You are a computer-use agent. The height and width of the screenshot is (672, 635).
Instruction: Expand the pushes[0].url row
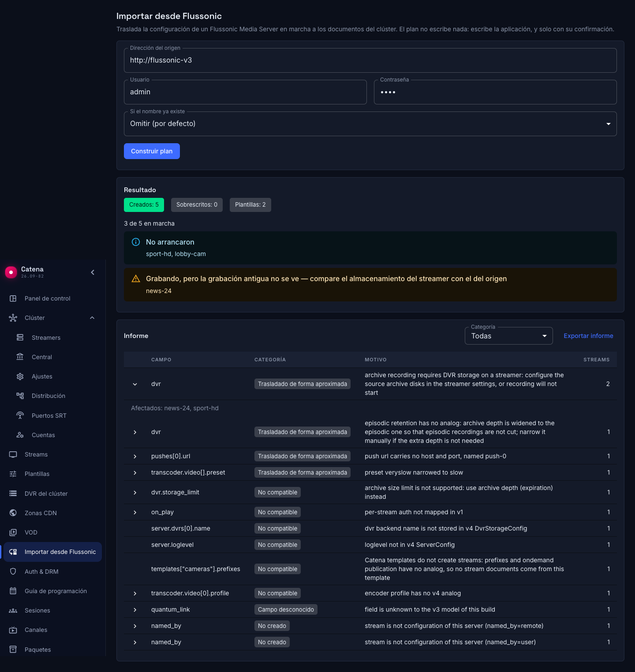(135, 457)
